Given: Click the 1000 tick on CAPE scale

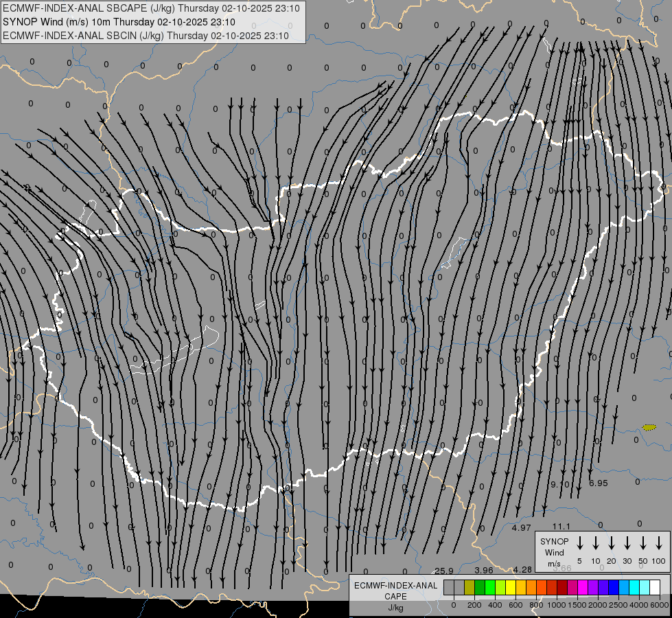Looking at the screenshot, I should pyautogui.click(x=557, y=605).
